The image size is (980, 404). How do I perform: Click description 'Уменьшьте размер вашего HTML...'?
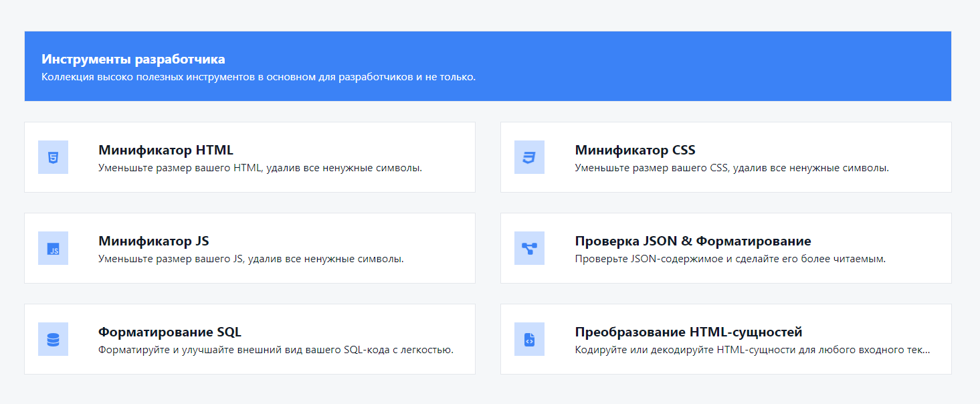[260, 168]
